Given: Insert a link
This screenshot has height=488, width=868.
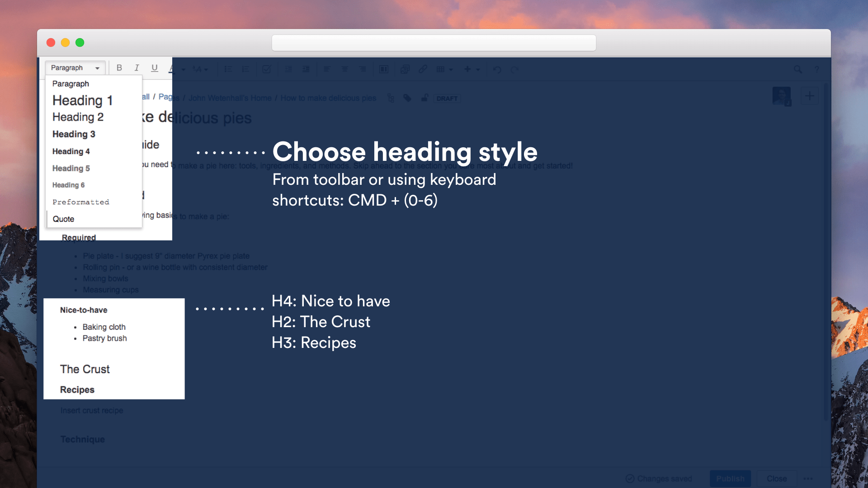Looking at the screenshot, I should tap(423, 69).
